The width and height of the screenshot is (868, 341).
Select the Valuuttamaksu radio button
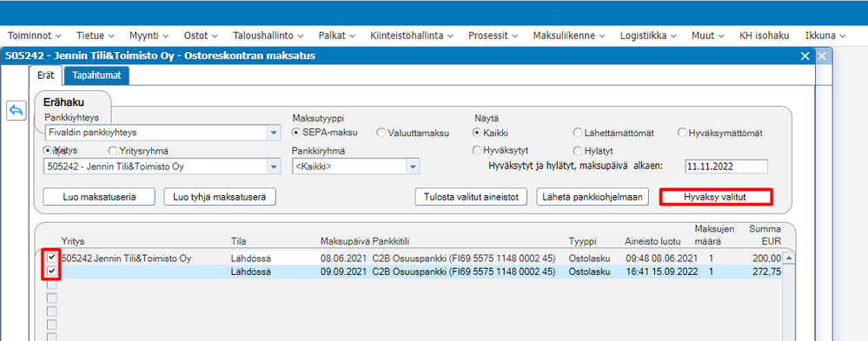point(381,133)
